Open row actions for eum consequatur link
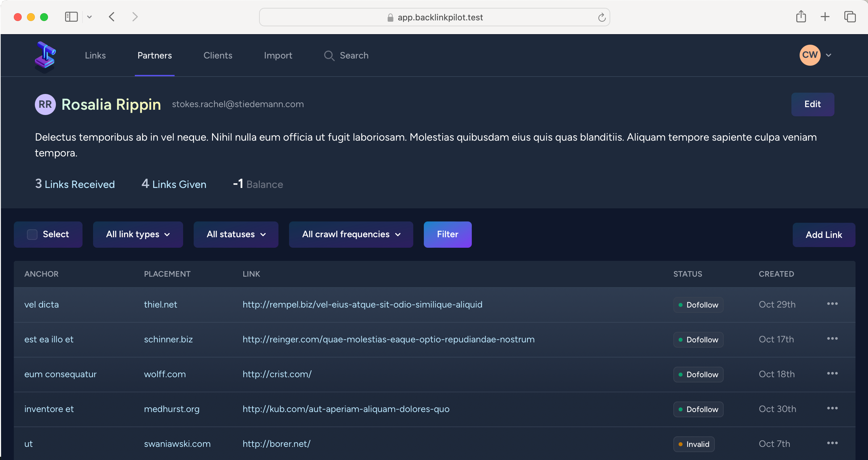Image resolution: width=868 pixels, height=460 pixels. click(x=832, y=373)
